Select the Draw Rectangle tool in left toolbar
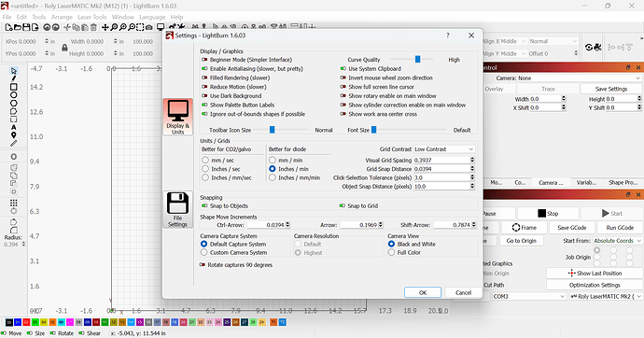 14,87
